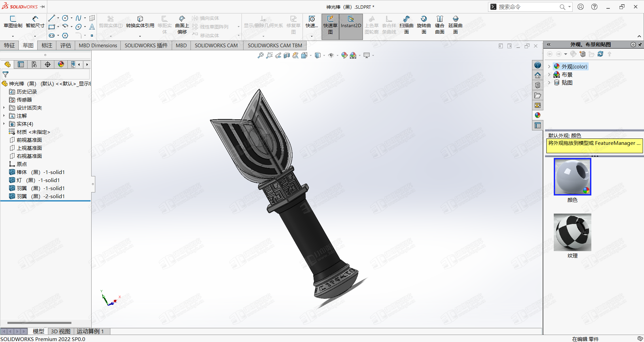Click the refresh icon in appearances panel
The image size is (644, 342).
tap(600, 54)
